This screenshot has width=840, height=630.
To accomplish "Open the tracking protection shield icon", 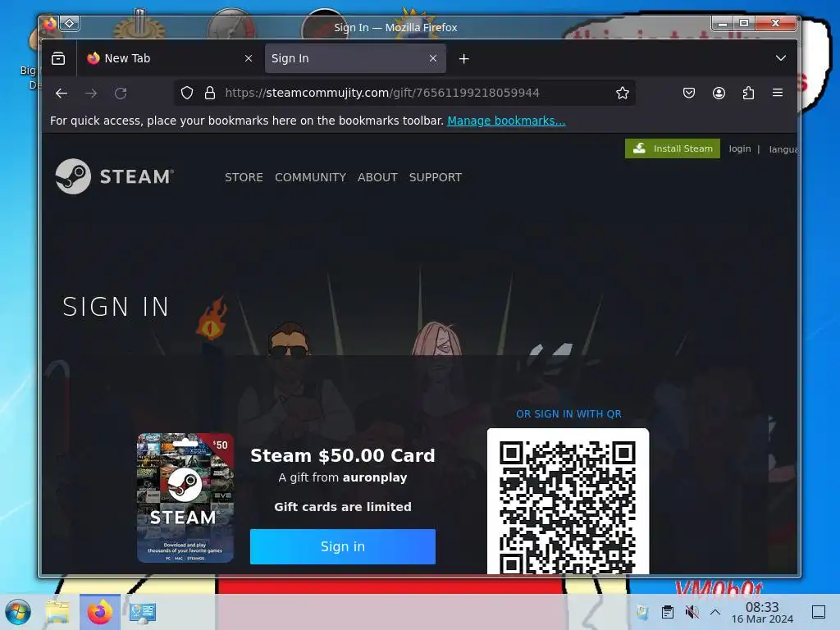I will pos(186,93).
